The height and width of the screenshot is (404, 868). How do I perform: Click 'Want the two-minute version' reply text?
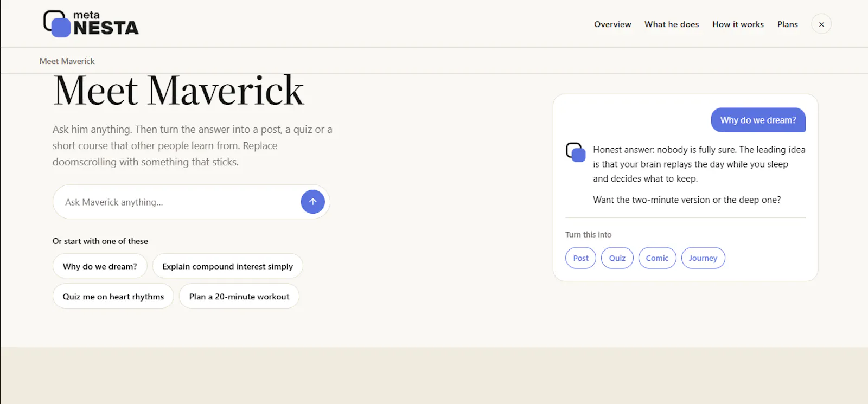tap(687, 200)
